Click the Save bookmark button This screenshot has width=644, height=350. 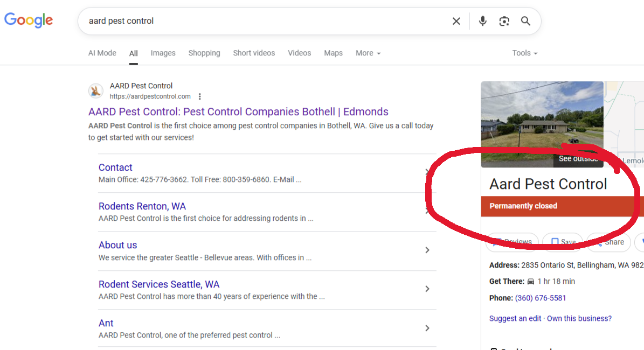563,242
